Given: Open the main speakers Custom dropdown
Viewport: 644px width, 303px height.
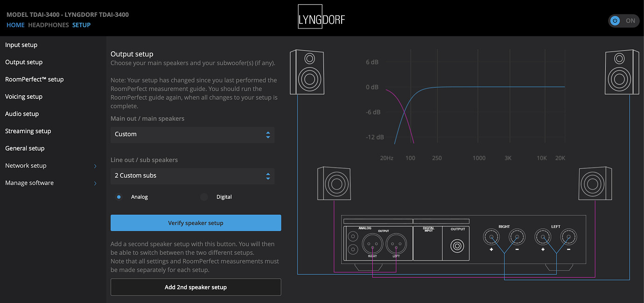Looking at the screenshot, I should point(192,134).
